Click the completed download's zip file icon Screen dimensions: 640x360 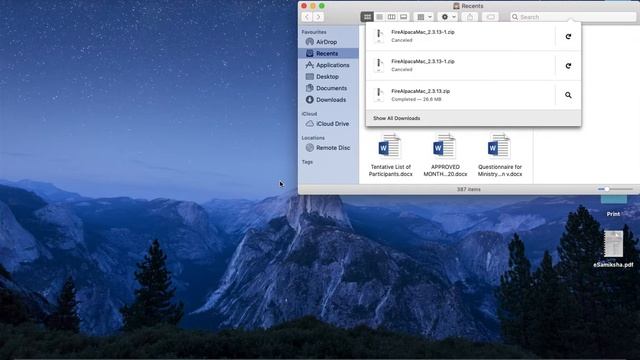pos(379,95)
